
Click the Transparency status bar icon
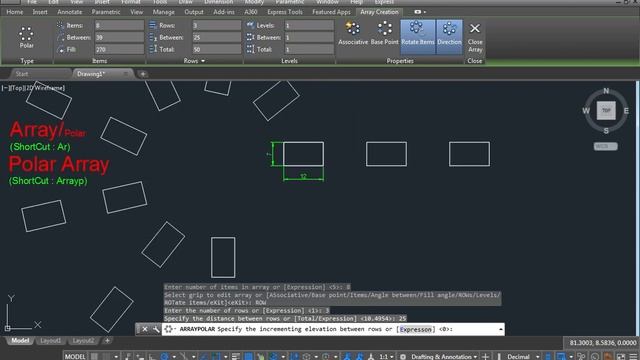249,356
